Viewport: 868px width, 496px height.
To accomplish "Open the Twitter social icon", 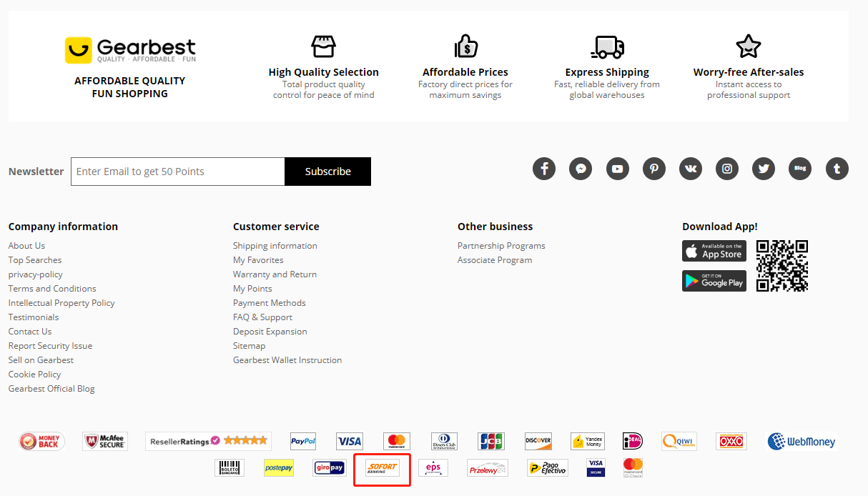I will (764, 169).
